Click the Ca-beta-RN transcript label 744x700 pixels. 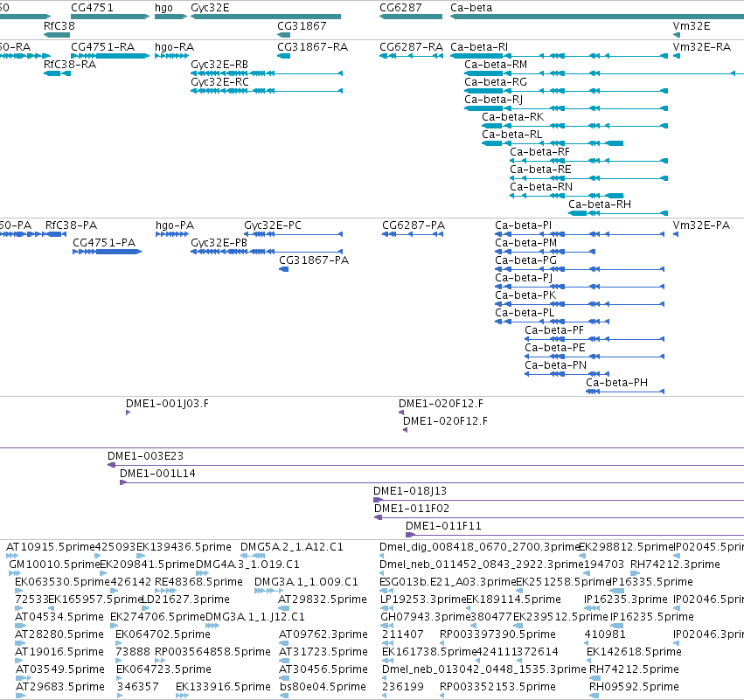[x=541, y=187]
